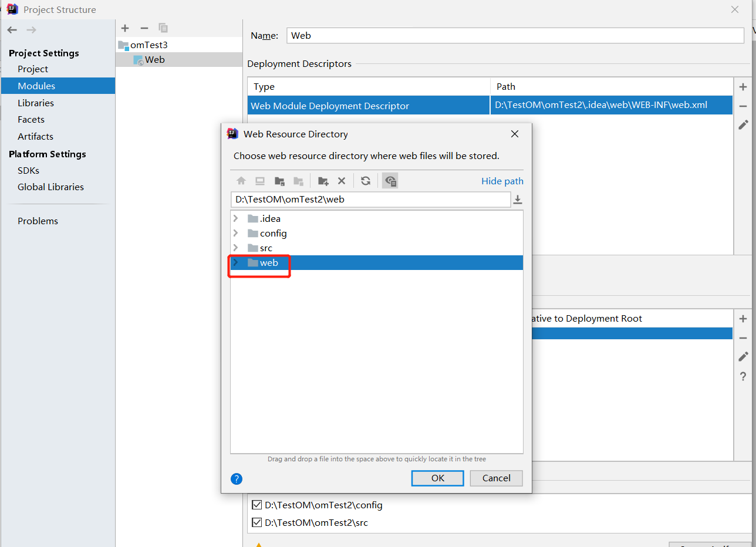Edit the web resource directory with the pencil icon
756x547 pixels.
[743, 357]
